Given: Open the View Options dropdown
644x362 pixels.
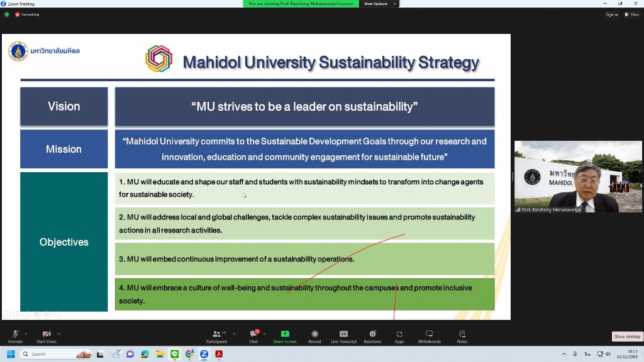Looking at the screenshot, I should tap(379, 4).
